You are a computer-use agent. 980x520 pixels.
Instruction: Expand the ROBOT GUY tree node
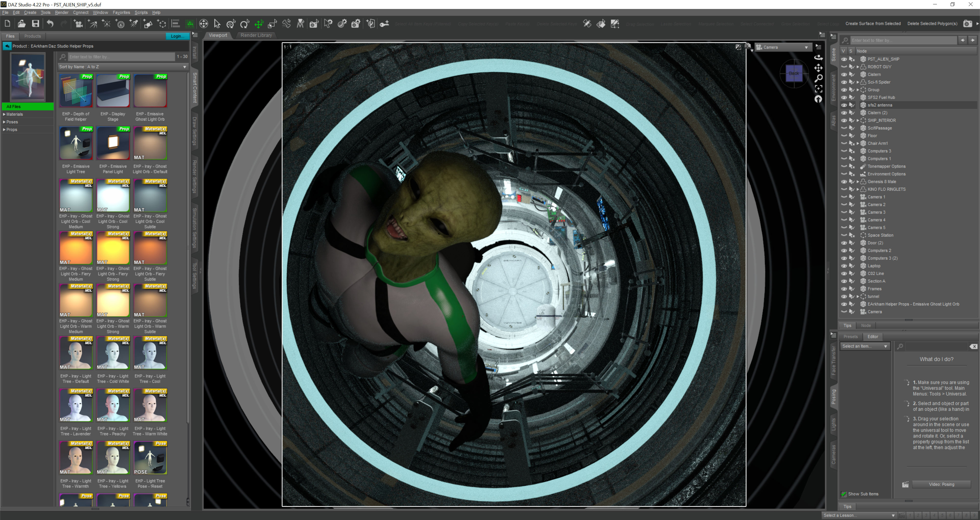click(x=857, y=67)
